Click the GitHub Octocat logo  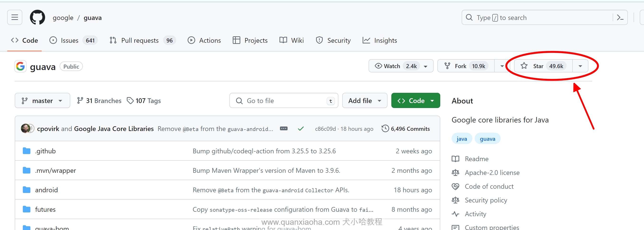coord(38,18)
